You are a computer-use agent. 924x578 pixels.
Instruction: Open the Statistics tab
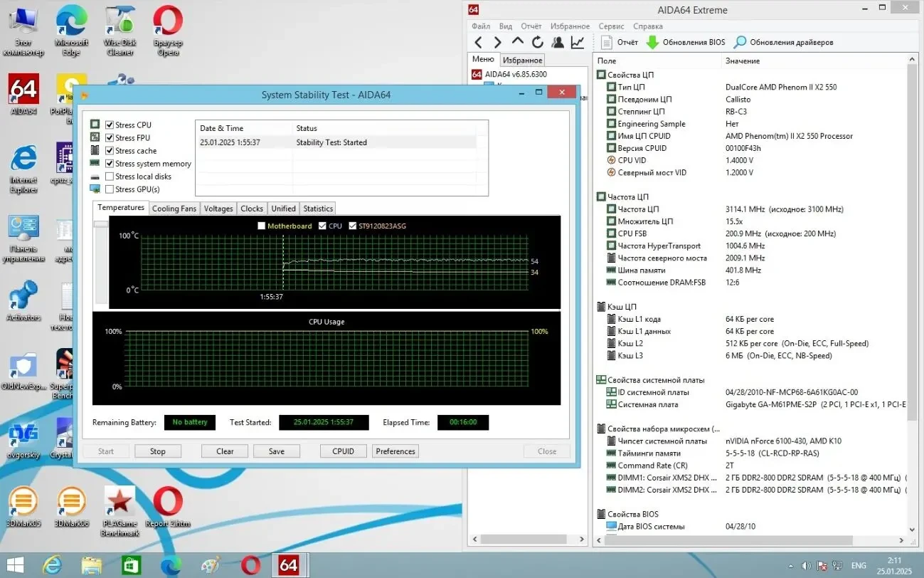[317, 208]
